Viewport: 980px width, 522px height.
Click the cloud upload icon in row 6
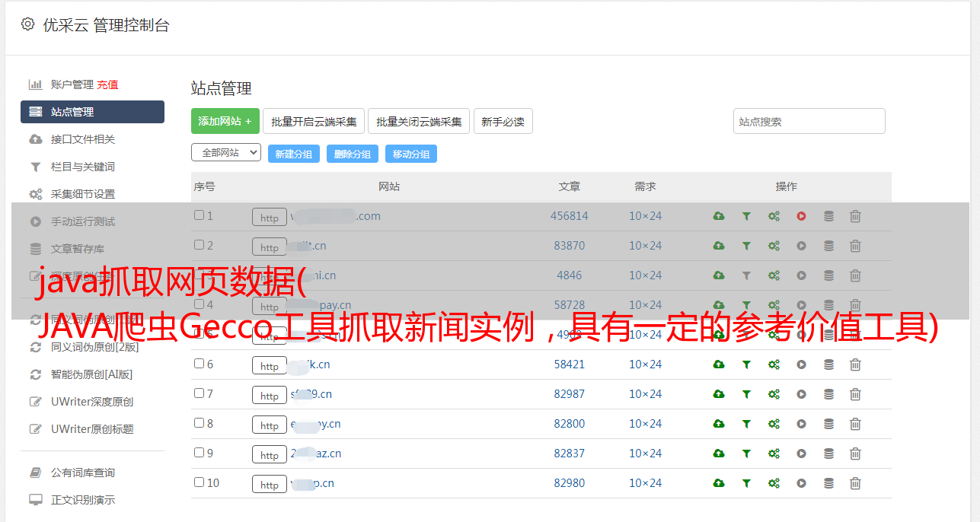click(719, 364)
